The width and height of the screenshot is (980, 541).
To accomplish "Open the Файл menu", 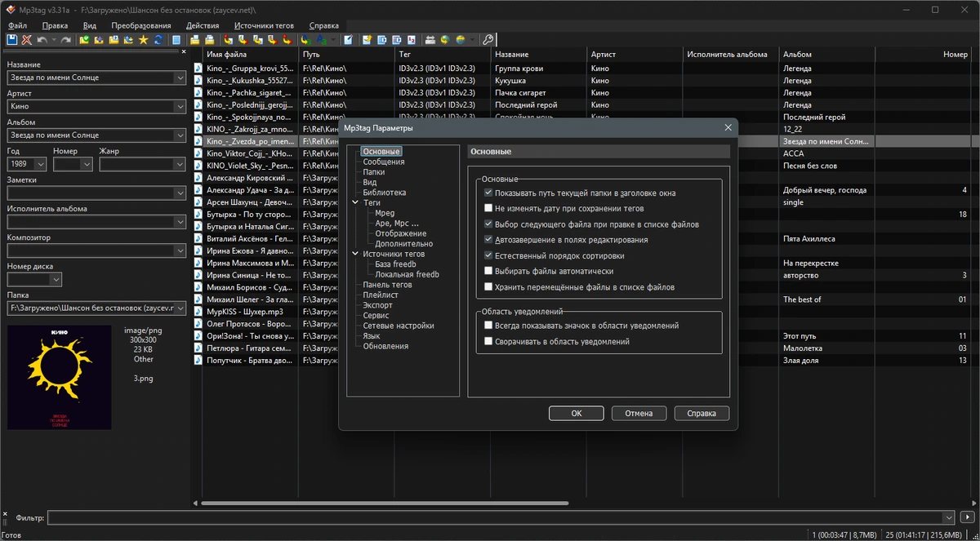I will coord(17,25).
